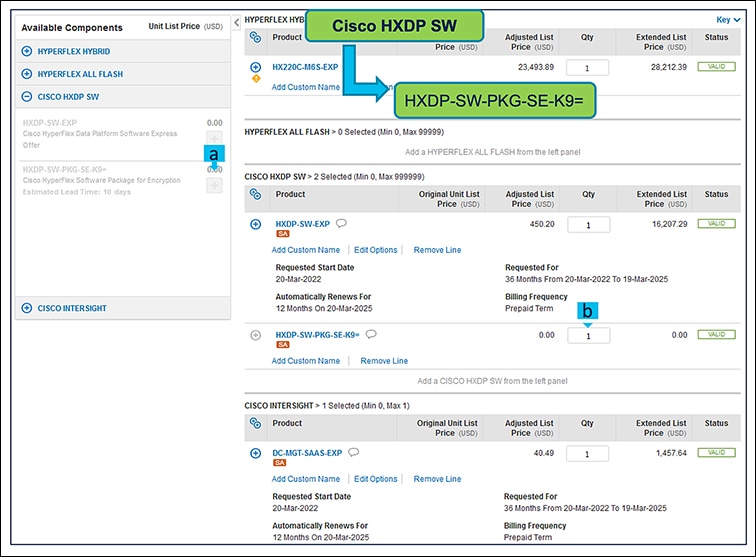Click the 450.20 adjusted list price

[x=542, y=224]
